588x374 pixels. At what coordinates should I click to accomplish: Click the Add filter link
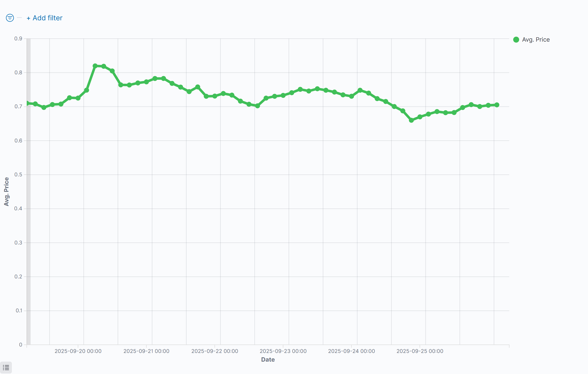click(x=45, y=18)
